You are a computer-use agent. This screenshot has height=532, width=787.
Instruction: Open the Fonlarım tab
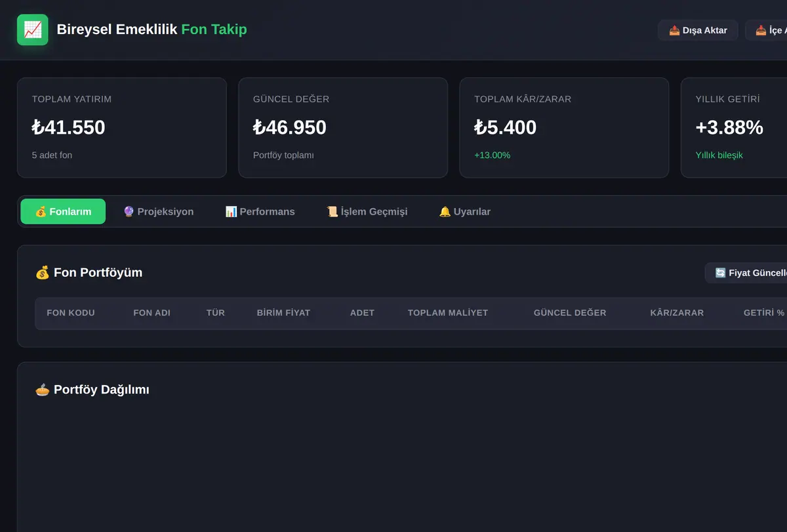(63, 211)
